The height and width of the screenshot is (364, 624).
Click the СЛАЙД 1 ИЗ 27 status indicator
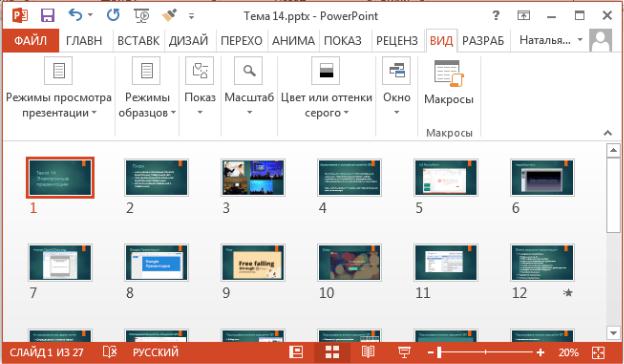point(47,352)
